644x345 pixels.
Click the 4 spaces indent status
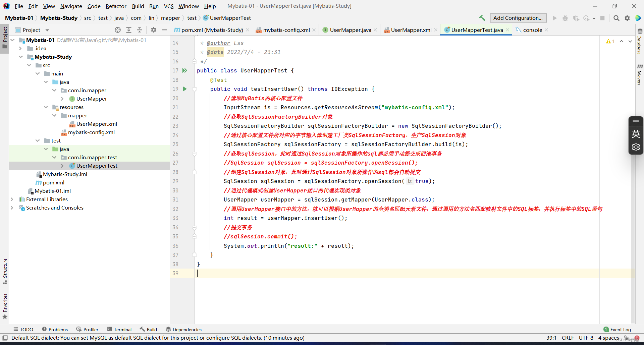(609, 338)
